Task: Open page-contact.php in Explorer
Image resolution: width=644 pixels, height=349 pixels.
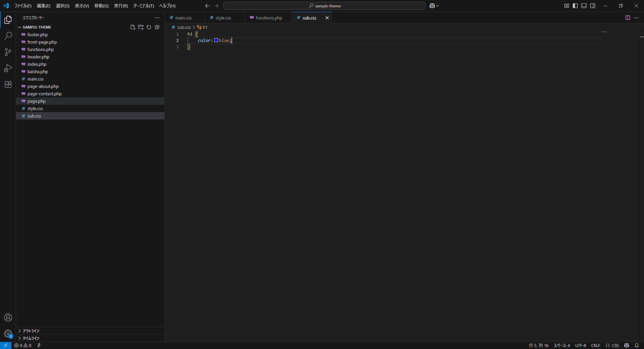Action: point(90,94)
